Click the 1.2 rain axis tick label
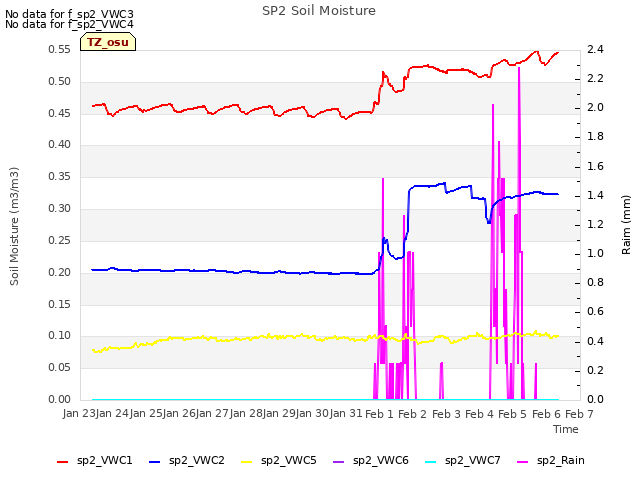Screen dimensions: 640x480 tap(595, 224)
